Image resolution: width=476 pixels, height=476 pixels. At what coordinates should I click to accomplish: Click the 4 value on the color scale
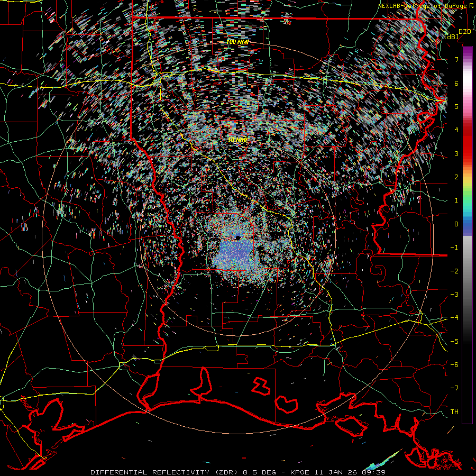(x=456, y=130)
